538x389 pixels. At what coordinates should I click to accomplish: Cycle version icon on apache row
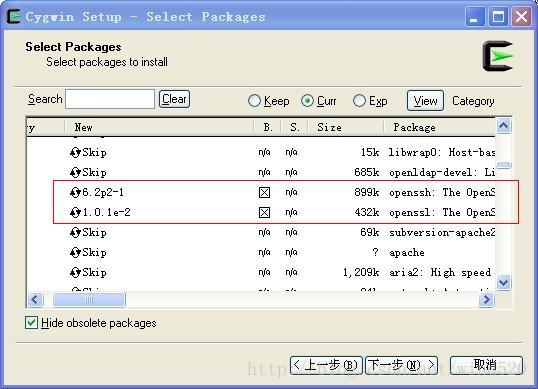pos(75,252)
